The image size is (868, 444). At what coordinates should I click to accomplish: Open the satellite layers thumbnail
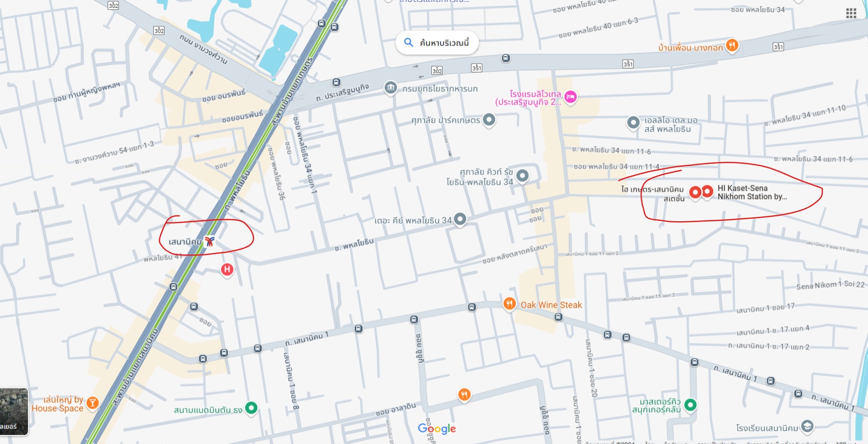[x=14, y=412]
